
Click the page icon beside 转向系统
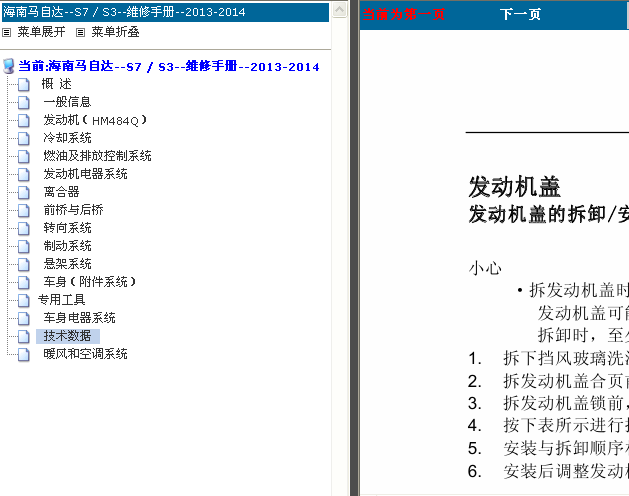pyautogui.click(x=24, y=229)
